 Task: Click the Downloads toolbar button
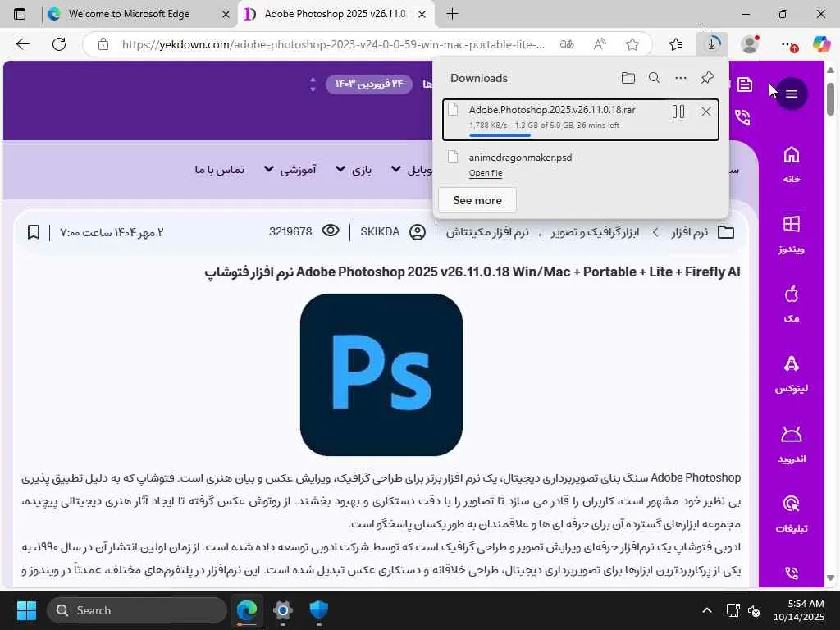tap(712, 44)
